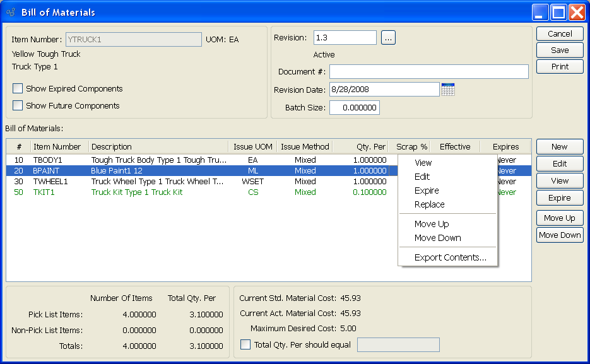This screenshot has height=364, width=590.
Task: Choose Move Down in context menu
Action: pyautogui.click(x=437, y=238)
